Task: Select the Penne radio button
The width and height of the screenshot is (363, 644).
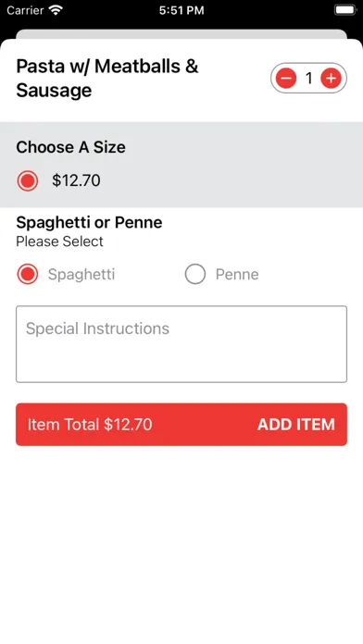Action: point(195,275)
